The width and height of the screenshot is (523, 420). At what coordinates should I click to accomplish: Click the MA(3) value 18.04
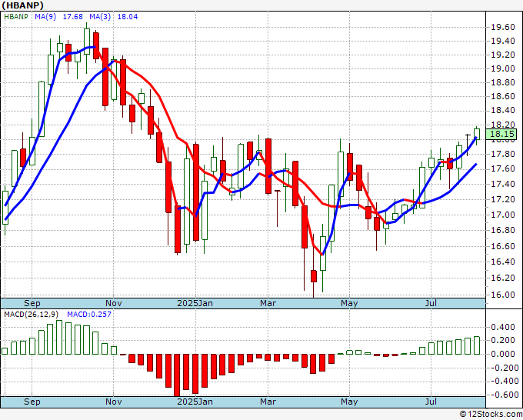tap(128, 17)
